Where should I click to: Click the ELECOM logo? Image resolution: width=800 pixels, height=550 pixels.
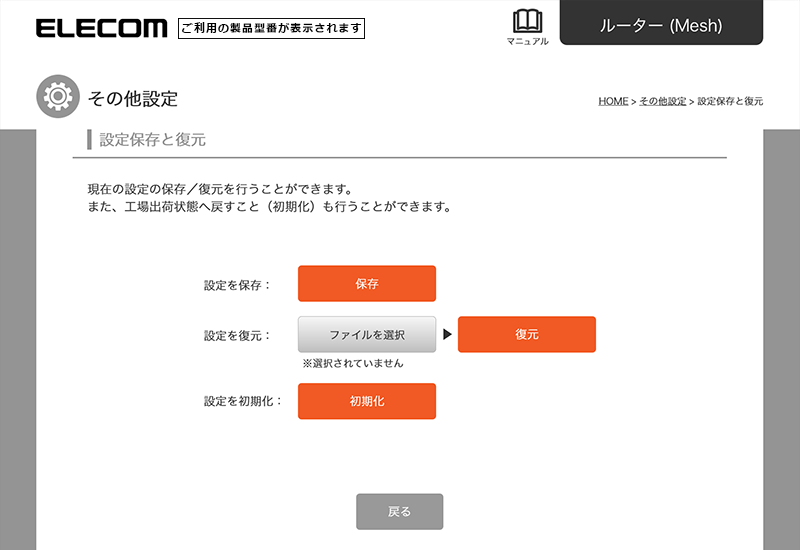(101, 28)
